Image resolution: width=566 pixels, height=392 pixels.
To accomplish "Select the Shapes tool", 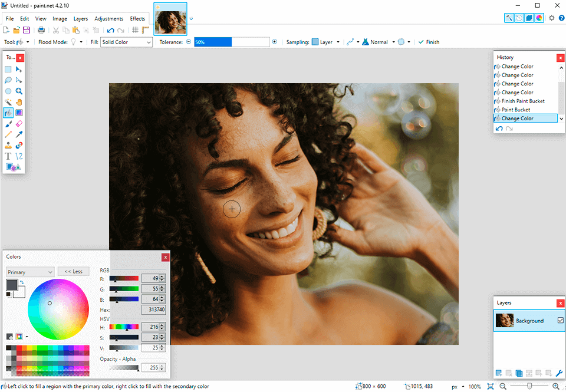I will [14, 167].
